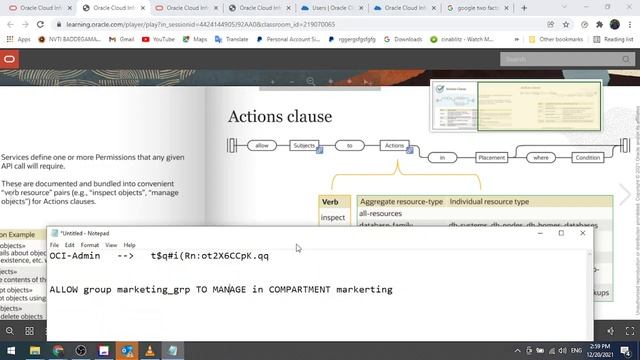
Task: Show hidden system tray icons
Action: click(517, 351)
